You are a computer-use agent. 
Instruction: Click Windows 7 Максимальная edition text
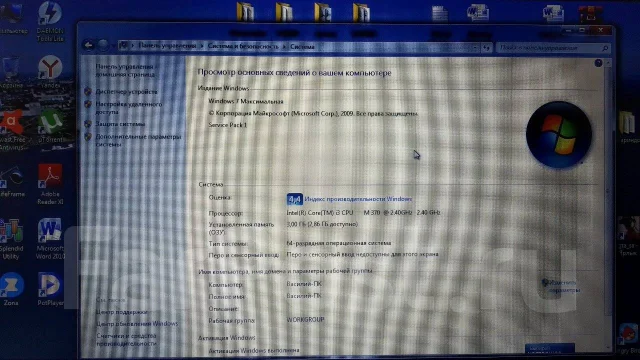pos(246,101)
